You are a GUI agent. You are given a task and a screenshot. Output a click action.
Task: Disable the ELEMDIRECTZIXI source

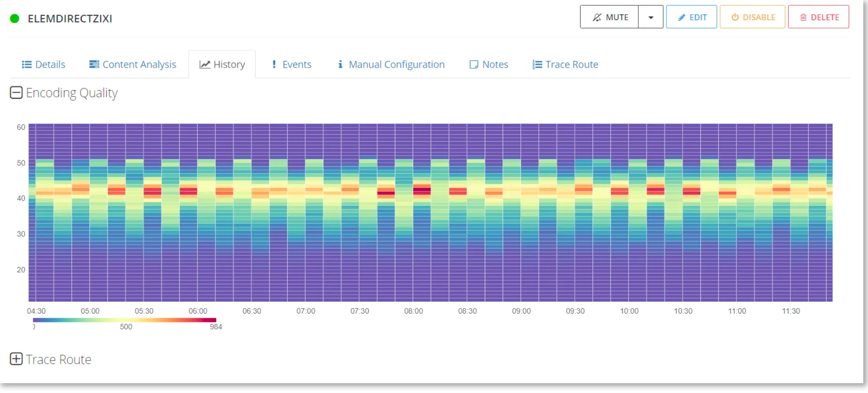click(x=752, y=17)
